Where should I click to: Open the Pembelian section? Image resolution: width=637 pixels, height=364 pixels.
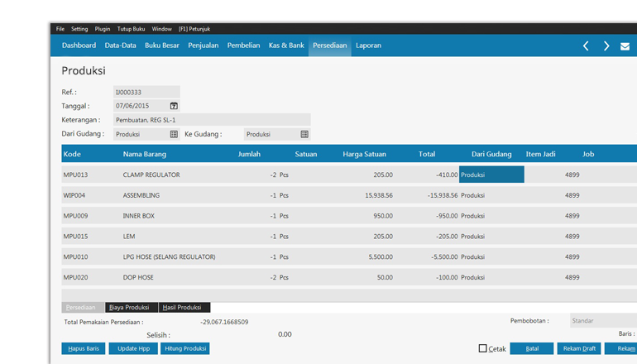[x=243, y=45]
